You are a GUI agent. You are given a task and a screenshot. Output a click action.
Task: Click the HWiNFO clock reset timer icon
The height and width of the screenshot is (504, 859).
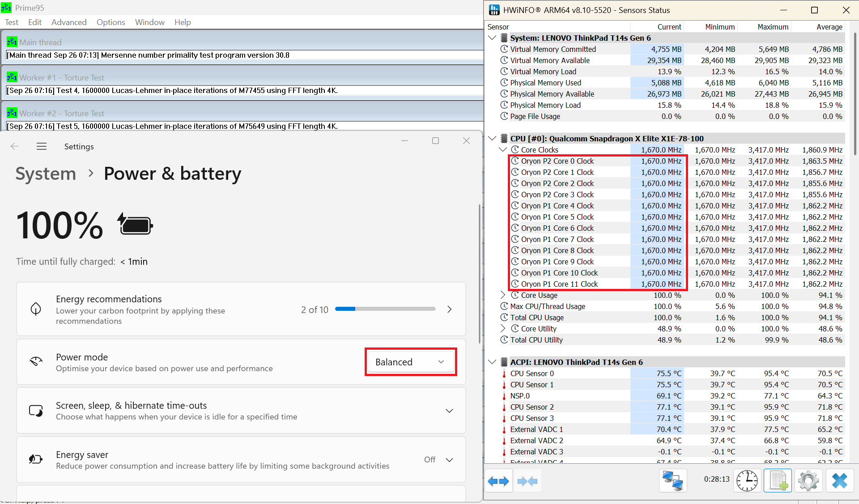747,481
